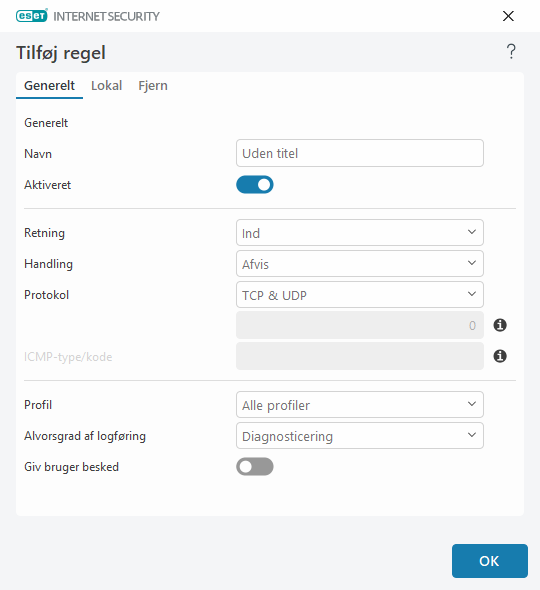
Task: Click info icon next to the port number field
Action: (500, 325)
